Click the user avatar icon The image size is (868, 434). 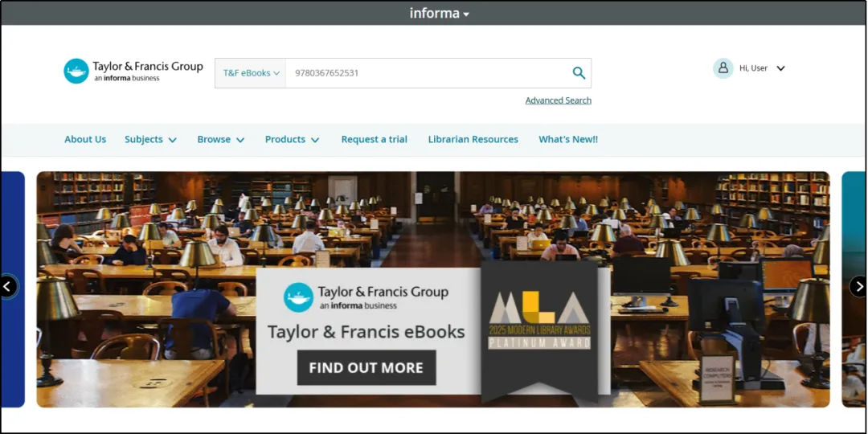click(x=723, y=68)
